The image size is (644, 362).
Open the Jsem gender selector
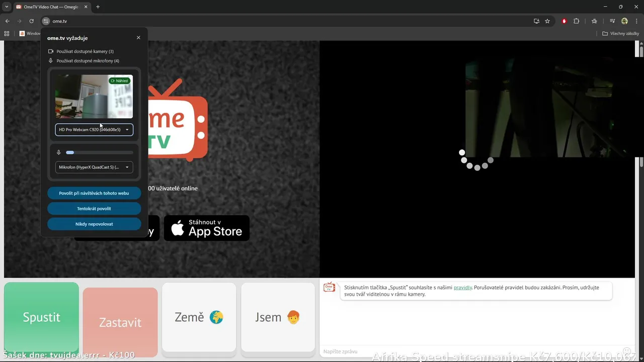tap(278, 317)
